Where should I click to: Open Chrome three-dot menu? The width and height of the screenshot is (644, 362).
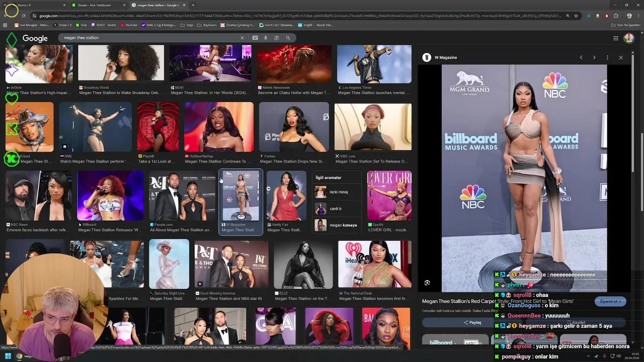638,16
